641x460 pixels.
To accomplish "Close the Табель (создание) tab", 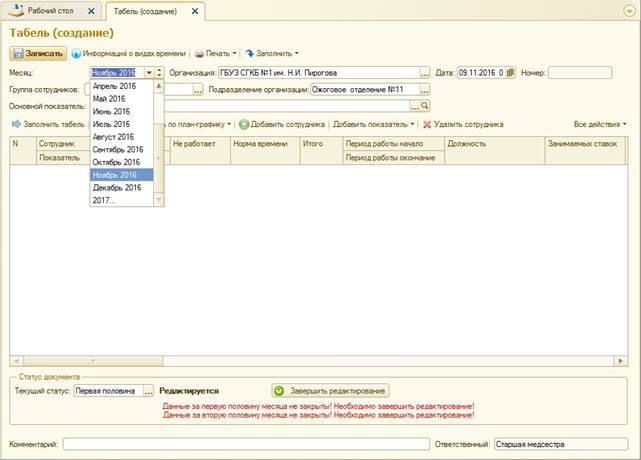I will (x=193, y=11).
